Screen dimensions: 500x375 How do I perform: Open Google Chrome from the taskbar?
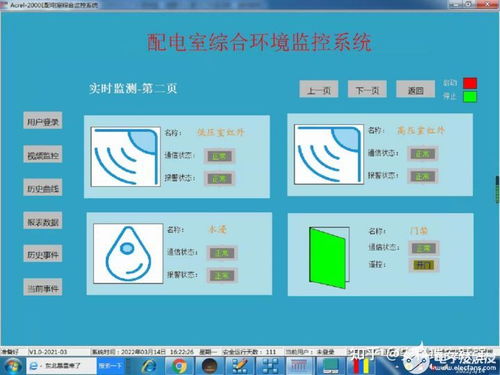pos(179,366)
